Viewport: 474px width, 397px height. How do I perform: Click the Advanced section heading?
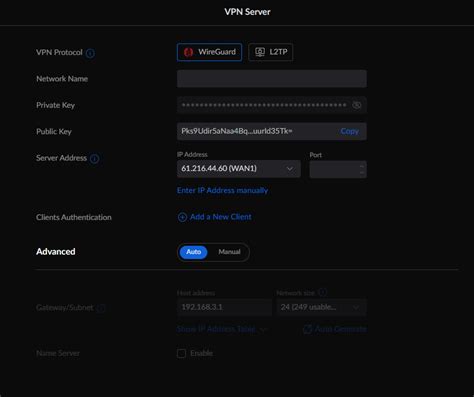pos(56,252)
